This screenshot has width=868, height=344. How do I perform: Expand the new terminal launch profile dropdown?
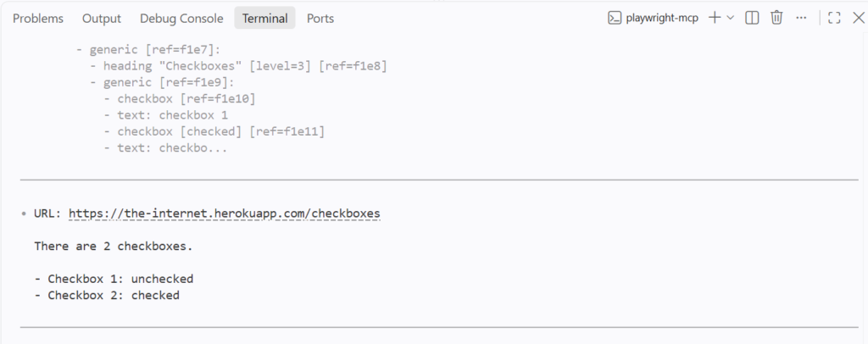(x=730, y=18)
